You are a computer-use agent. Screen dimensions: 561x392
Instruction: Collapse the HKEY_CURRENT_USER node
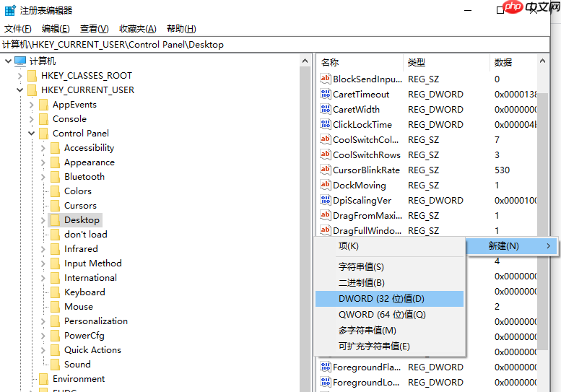point(20,90)
